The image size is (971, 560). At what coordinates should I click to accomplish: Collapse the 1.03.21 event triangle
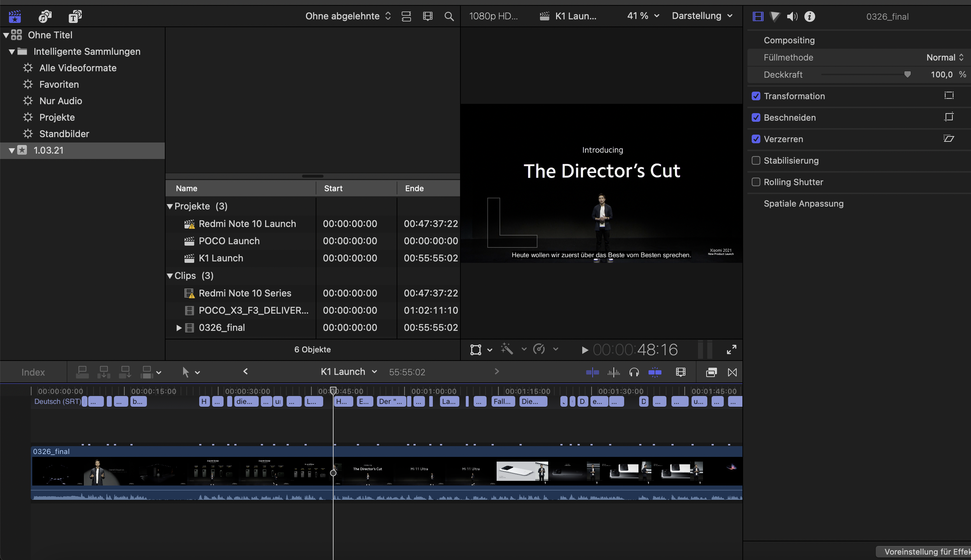click(12, 150)
